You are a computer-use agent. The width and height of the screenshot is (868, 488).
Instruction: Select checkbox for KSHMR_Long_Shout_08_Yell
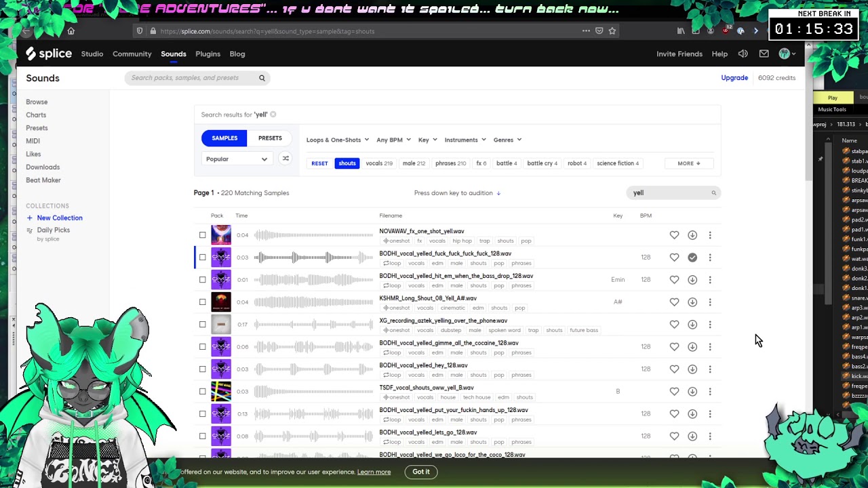(x=202, y=302)
